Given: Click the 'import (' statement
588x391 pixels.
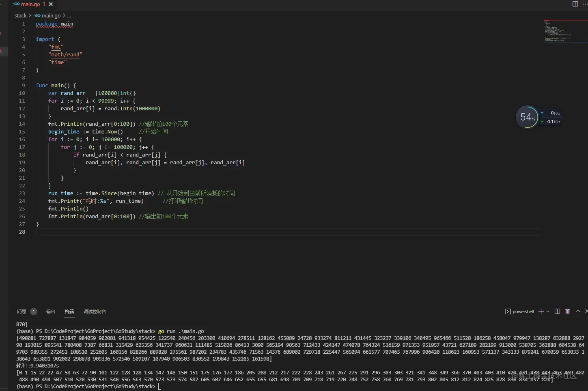Looking at the screenshot, I should click(48, 39).
